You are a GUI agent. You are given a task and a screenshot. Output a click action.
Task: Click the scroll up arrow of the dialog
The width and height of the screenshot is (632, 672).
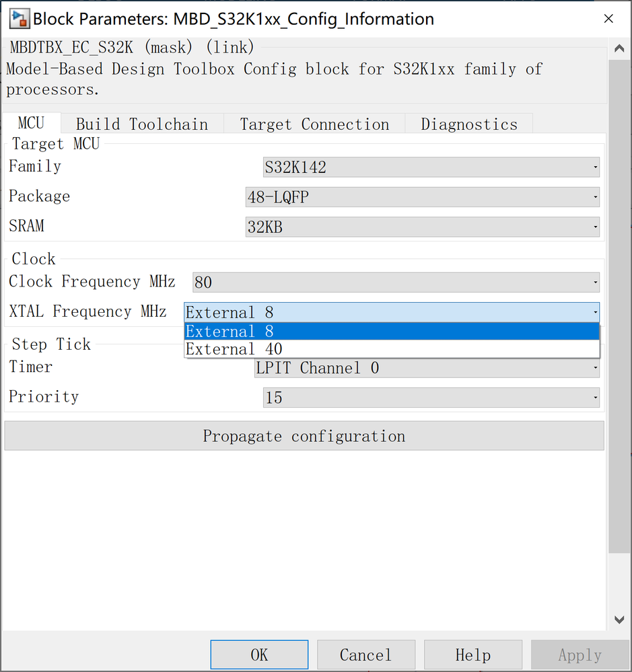tap(619, 48)
